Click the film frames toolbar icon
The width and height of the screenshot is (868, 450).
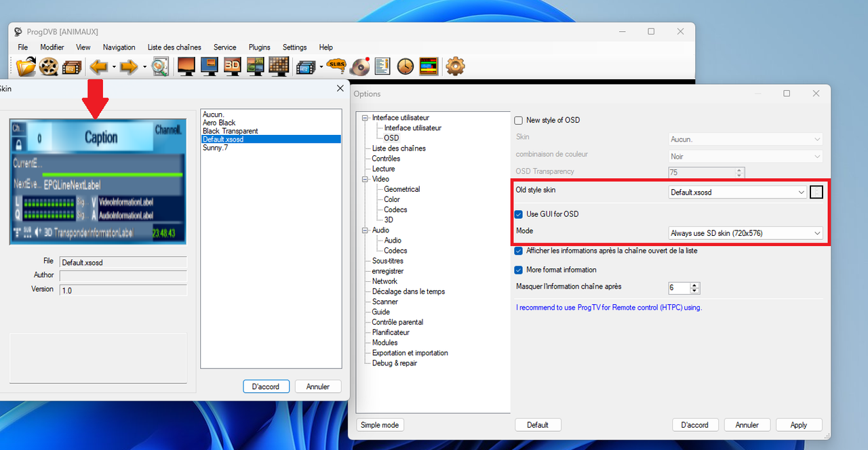pyautogui.click(x=72, y=66)
